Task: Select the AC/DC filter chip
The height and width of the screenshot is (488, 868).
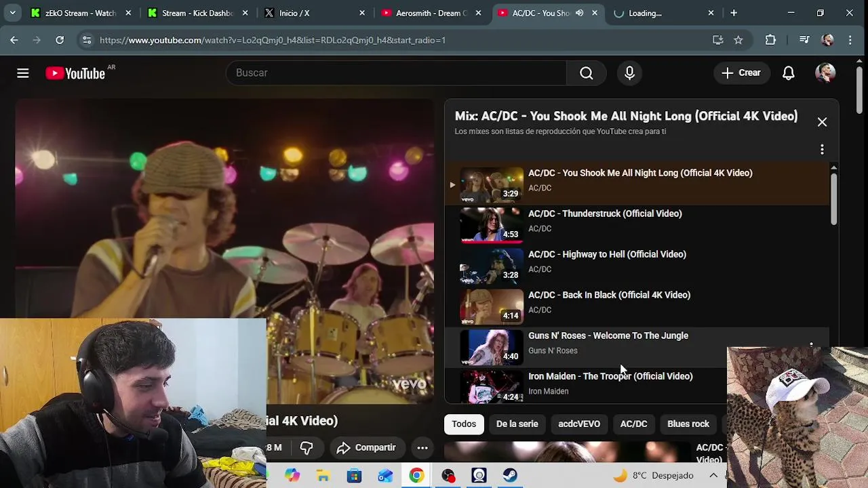Action: [633, 424]
